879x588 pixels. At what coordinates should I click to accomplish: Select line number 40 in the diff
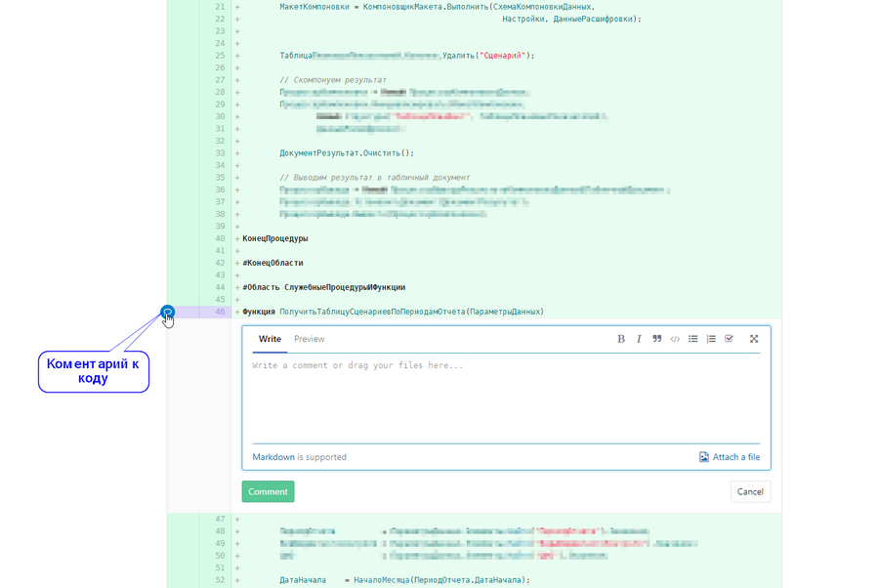tap(220, 238)
